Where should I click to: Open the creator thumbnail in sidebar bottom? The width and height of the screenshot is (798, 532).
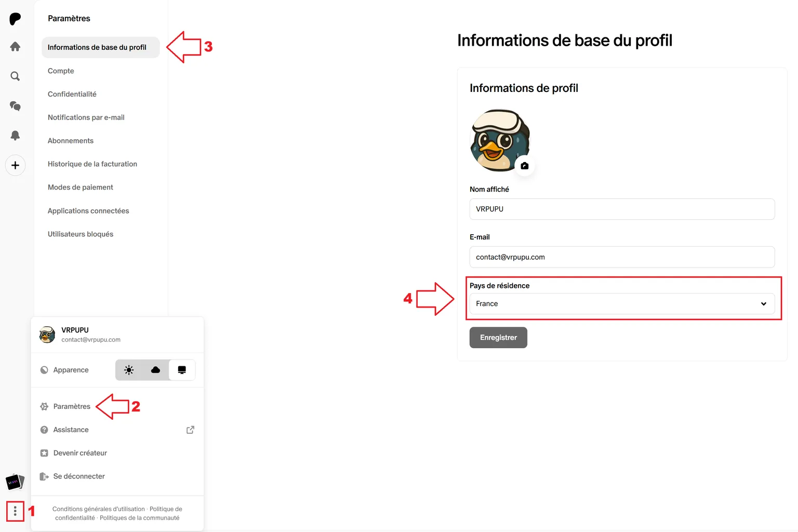tap(15, 482)
